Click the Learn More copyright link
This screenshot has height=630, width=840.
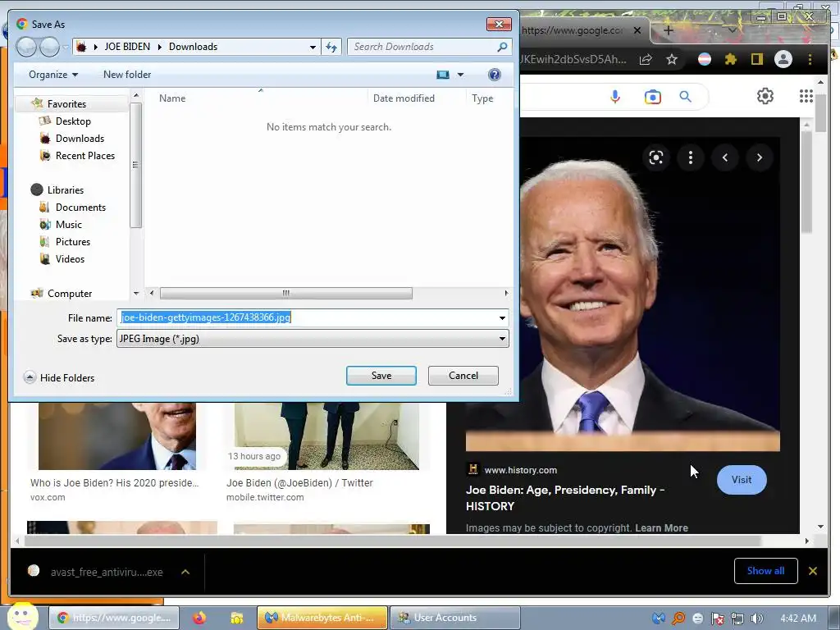coord(661,527)
